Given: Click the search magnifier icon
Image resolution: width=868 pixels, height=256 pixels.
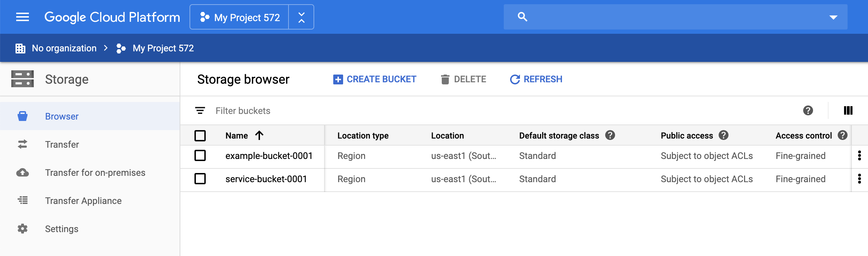Looking at the screenshot, I should coord(522,17).
